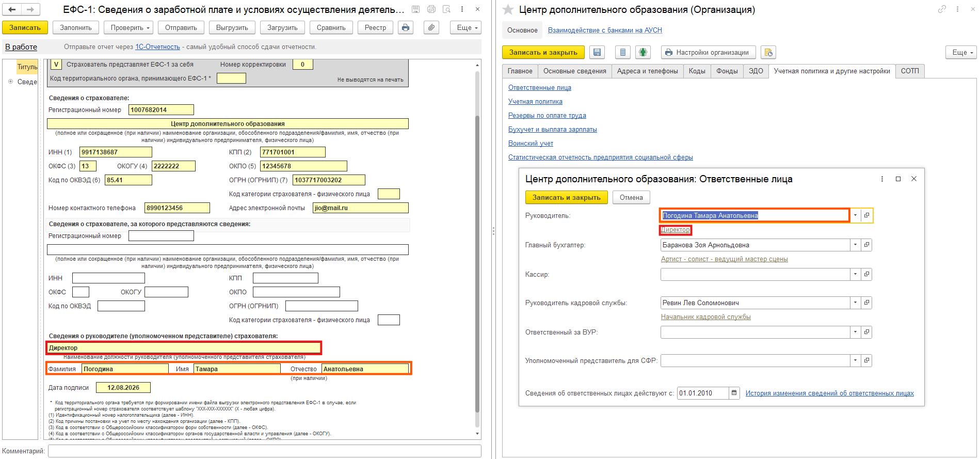
Task: Click the В работе status link
Action: [21, 47]
